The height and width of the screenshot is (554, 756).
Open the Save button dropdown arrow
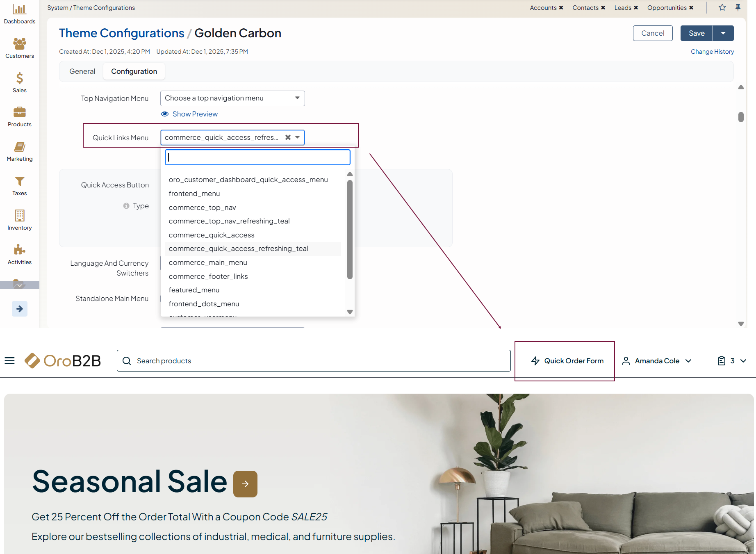click(724, 33)
